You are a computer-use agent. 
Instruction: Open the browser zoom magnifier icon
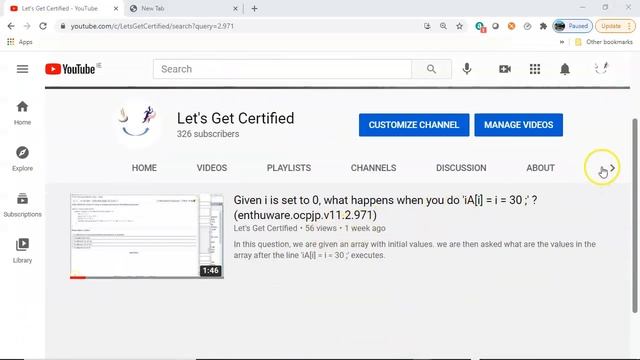tap(443, 26)
